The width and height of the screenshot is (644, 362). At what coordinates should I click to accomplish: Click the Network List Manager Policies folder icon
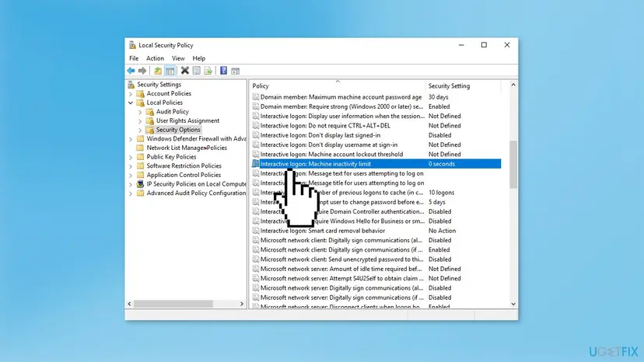pyautogui.click(x=141, y=148)
